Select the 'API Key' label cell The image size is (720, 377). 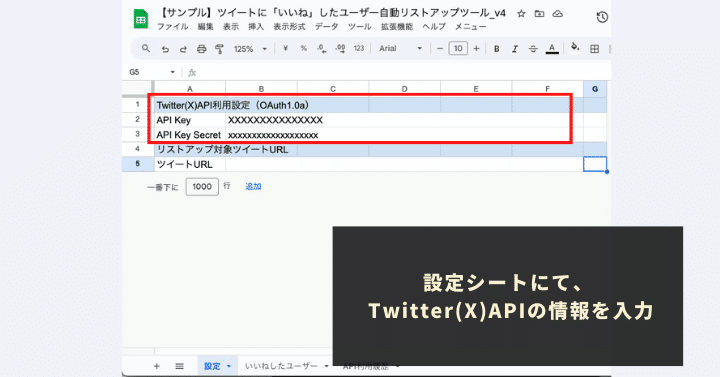tap(190, 120)
